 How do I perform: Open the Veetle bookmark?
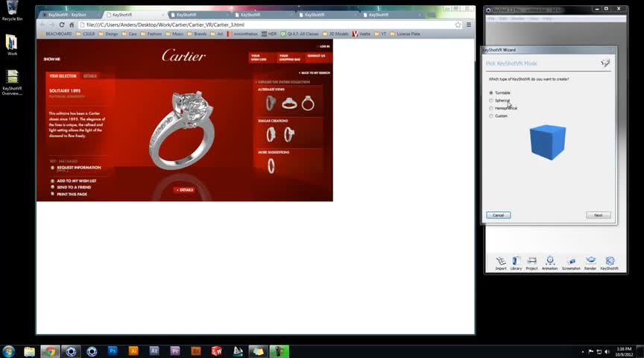[x=362, y=34]
